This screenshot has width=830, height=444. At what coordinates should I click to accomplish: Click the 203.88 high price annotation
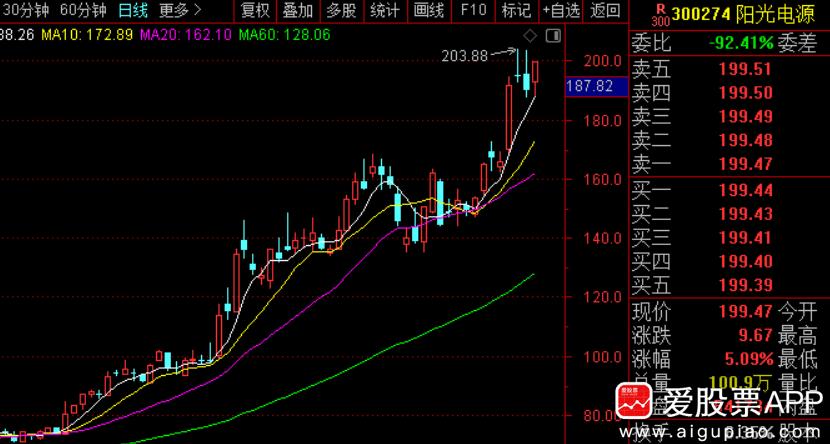[x=464, y=56]
